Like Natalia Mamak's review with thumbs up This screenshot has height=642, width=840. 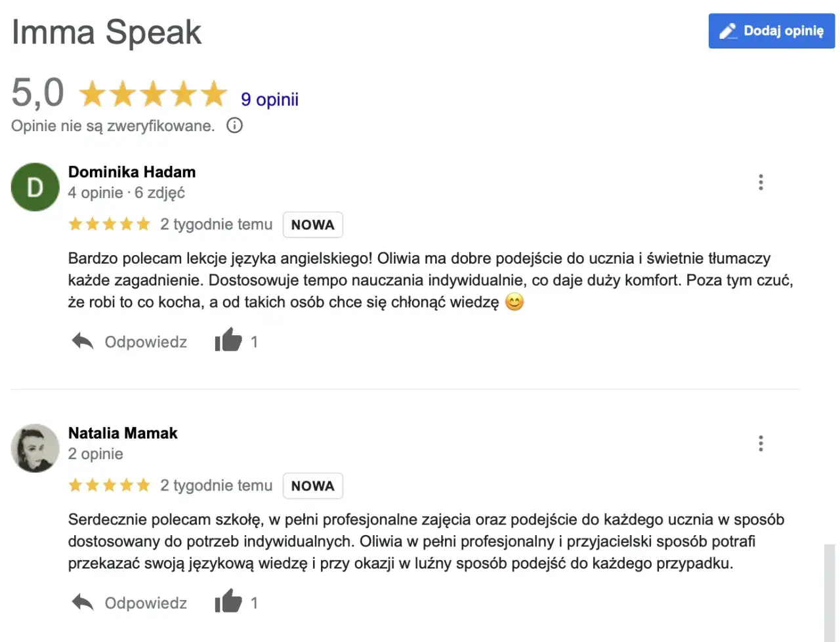(228, 601)
